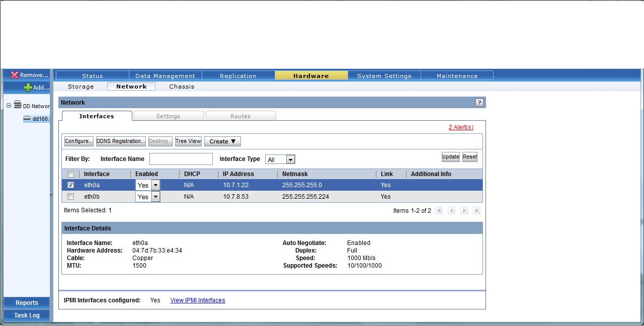The height and width of the screenshot is (326, 644).
Task: Go to the first page of items
Action: click(x=439, y=211)
